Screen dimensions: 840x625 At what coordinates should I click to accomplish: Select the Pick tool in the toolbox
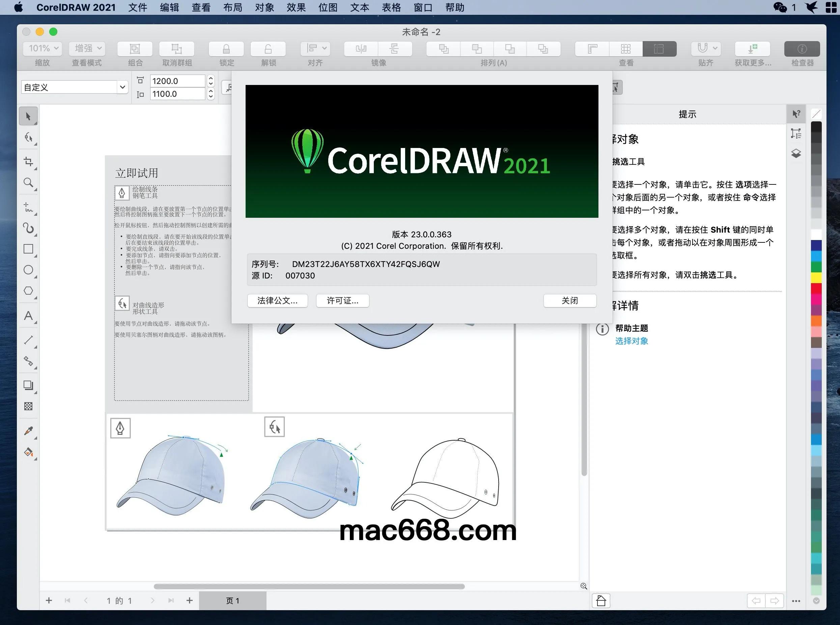[28, 116]
